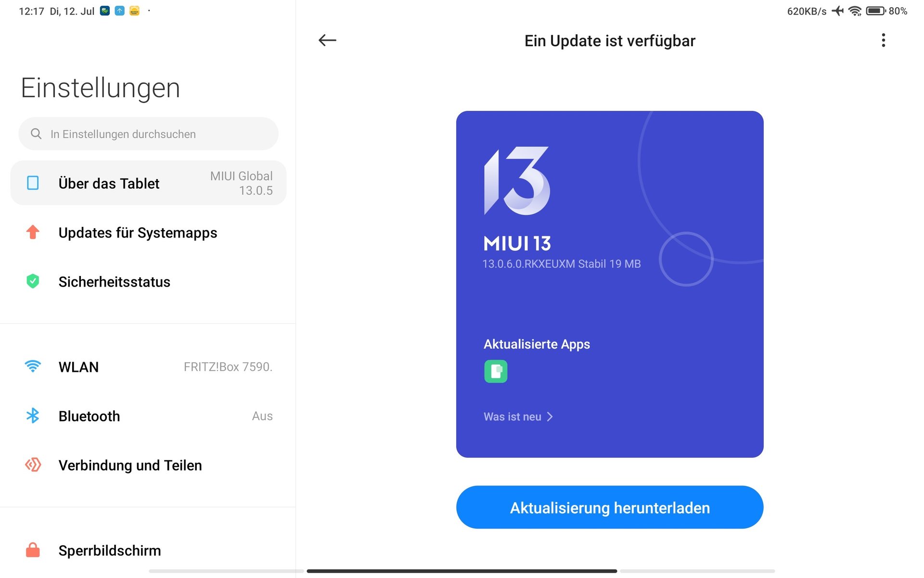Open Bluetooth settings showing Aus

(x=148, y=416)
